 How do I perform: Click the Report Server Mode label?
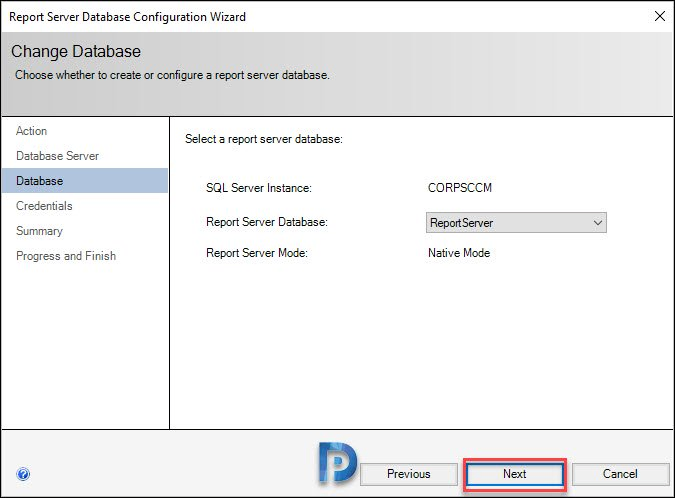(257, 253)
